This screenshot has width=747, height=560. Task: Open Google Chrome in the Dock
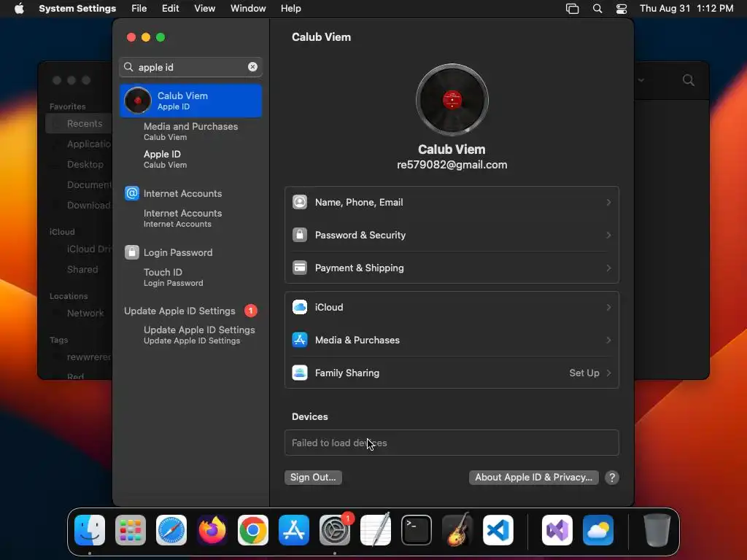coord(253,530)
